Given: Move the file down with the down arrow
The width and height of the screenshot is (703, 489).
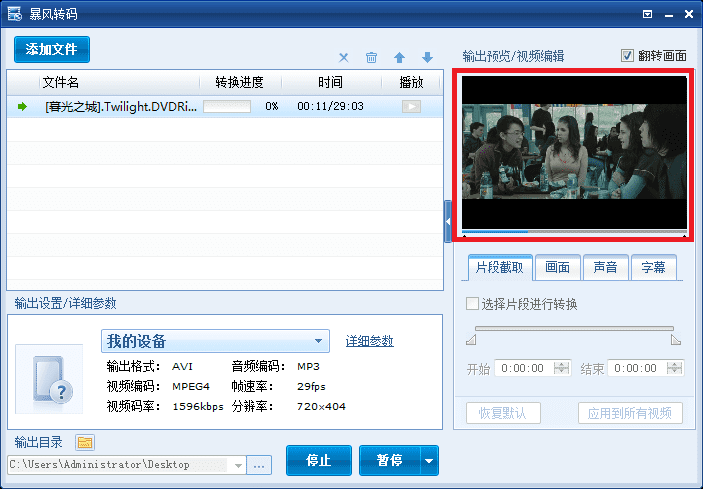Looking at the screenshot, I should tap(427, 57).
